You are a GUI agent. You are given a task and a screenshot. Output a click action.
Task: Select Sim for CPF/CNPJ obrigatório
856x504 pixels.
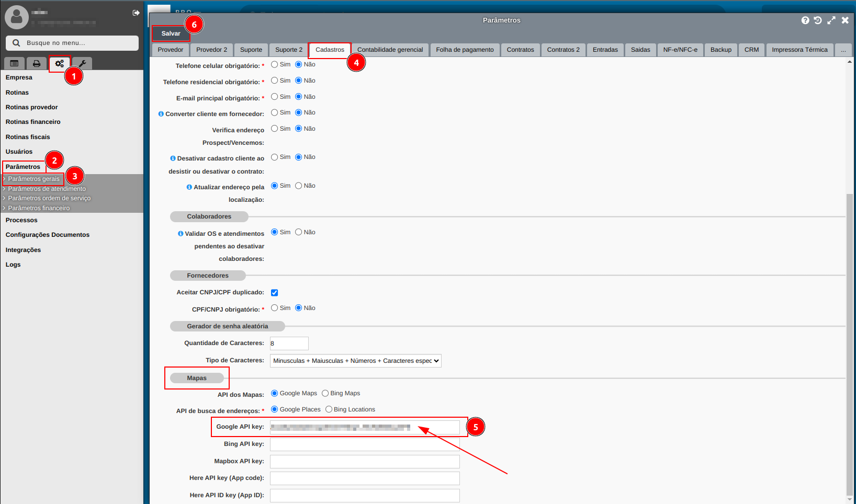click(274, 308)
